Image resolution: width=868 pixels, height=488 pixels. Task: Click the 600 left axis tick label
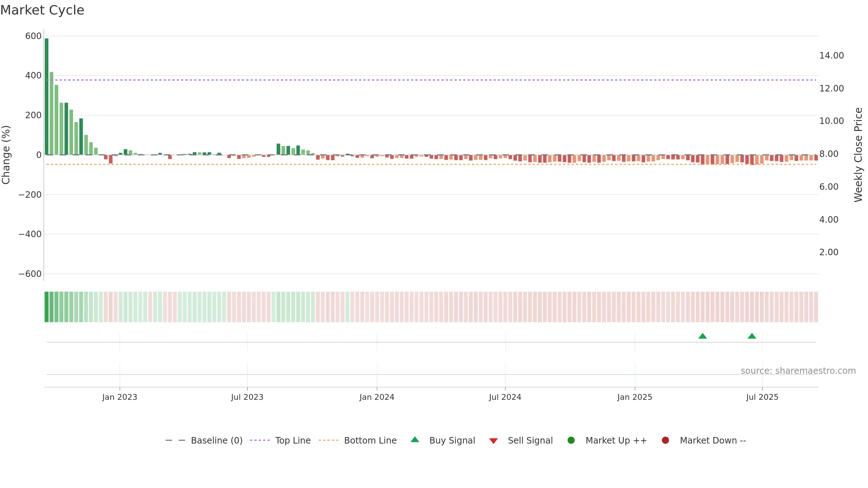[33, 36]
